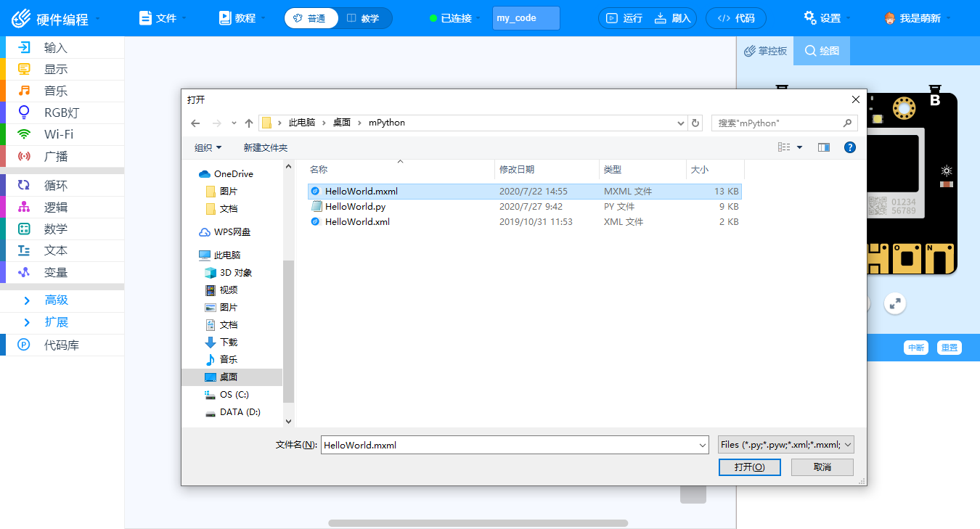
Task: Select OS (C:) drive
Action: click(226, 395)
